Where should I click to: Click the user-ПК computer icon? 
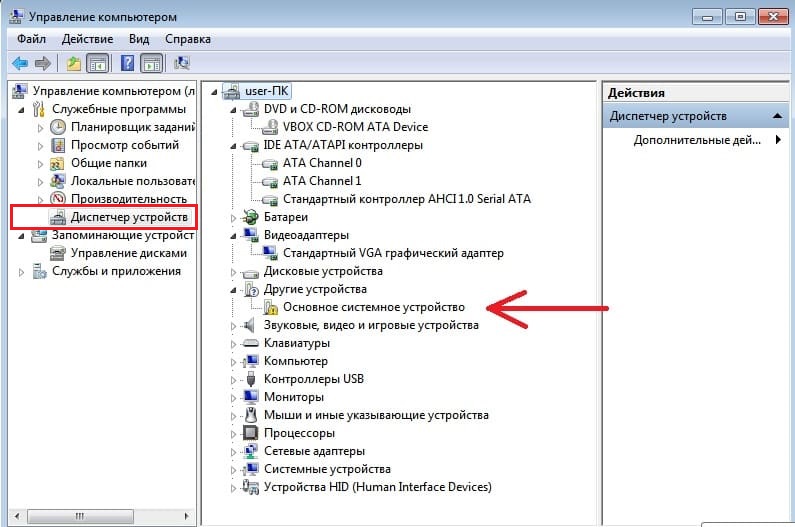pos(231,91)
